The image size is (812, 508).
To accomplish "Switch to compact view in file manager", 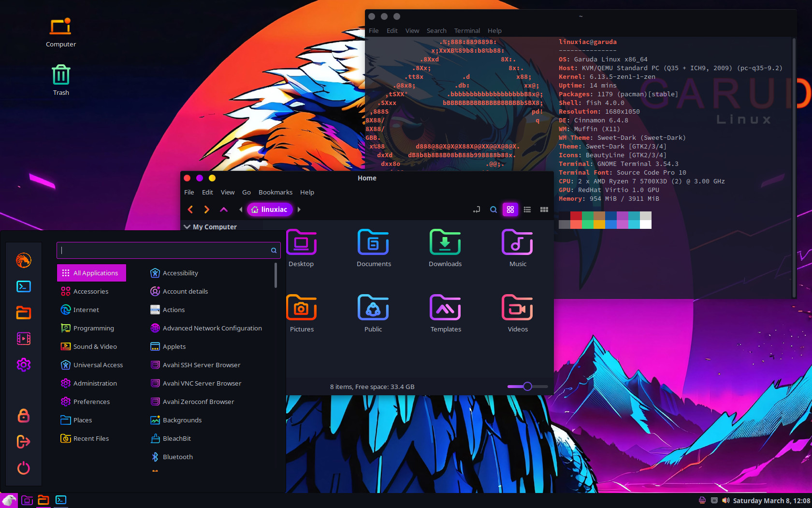I will 544,209.
